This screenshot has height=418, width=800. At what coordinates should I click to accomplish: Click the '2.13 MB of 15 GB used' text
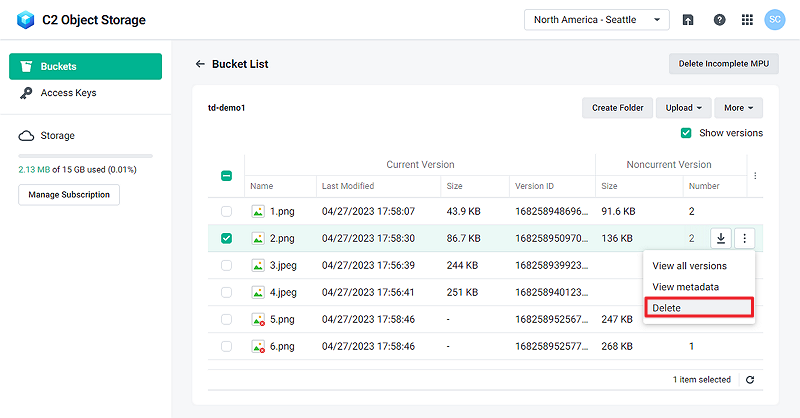tap(78, 169)
